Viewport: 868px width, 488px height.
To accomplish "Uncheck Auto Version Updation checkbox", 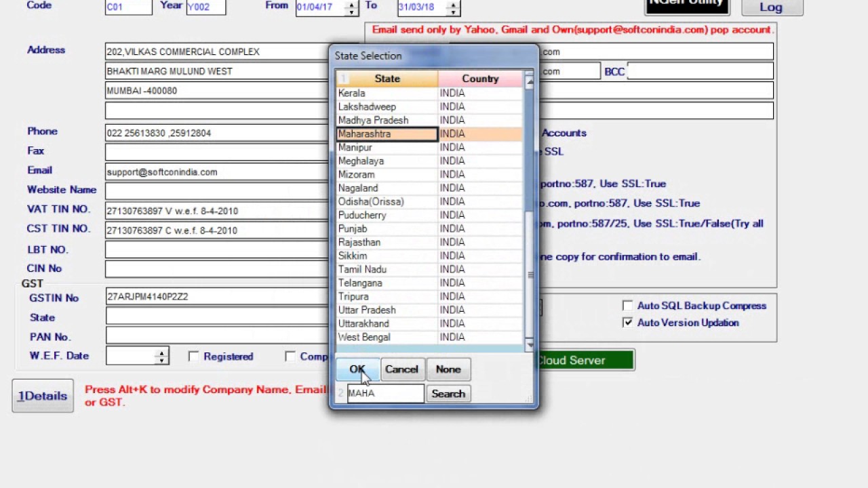I will click(x=627, y=323).
